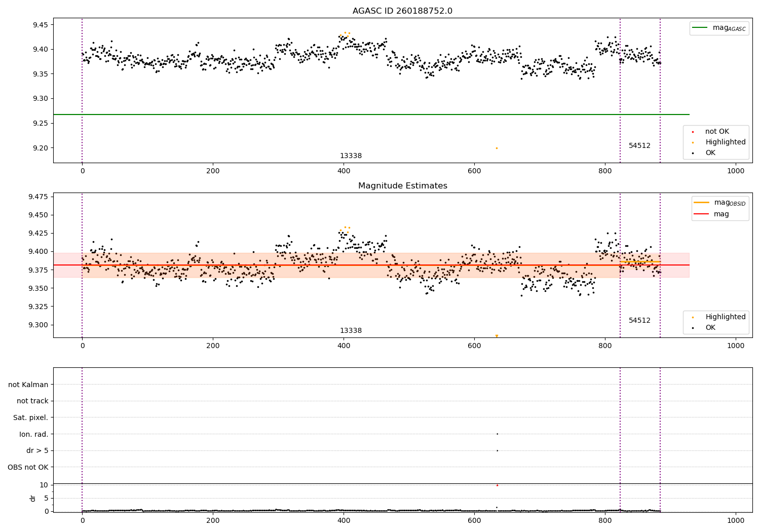Click the black dot on the 'Ion. rad.' row
Screen dimensions: 760x532
tap(497, 434)
